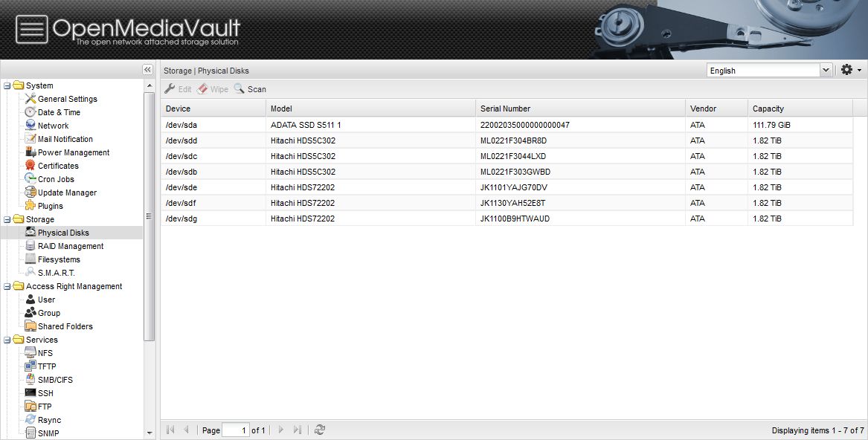Screen dimensions: 868x440
Task: Open the Network globe icon
Action: click(30, 125)
